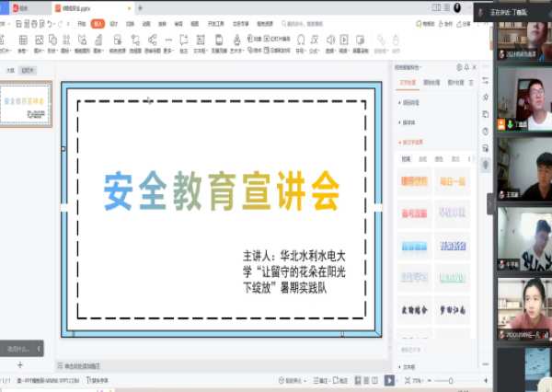The height and width of the screenshot is (392, 552).
Task: Click the dark gray button at bottom left
Action: (22, 349)
